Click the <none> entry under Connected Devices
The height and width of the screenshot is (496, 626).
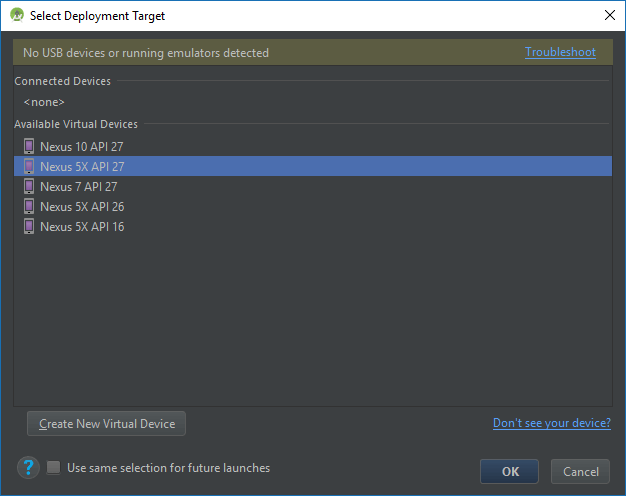click(44, 102)
